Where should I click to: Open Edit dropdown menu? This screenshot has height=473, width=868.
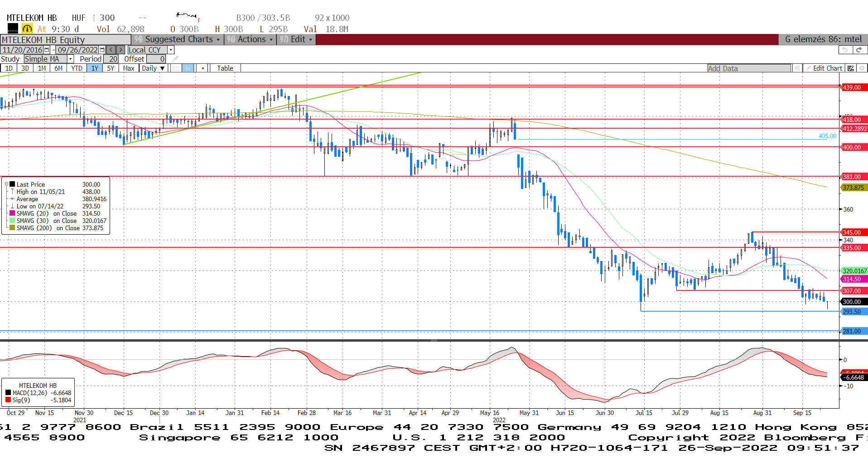click(x=296, y=39)
